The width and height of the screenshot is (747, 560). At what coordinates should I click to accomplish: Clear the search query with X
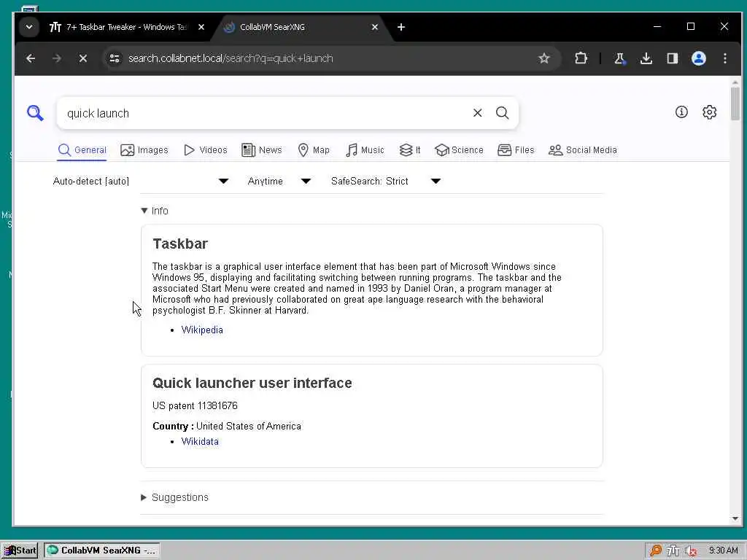477,113
